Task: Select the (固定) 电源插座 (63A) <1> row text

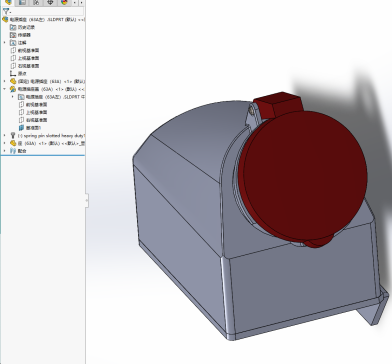Action: click(51, 81)
